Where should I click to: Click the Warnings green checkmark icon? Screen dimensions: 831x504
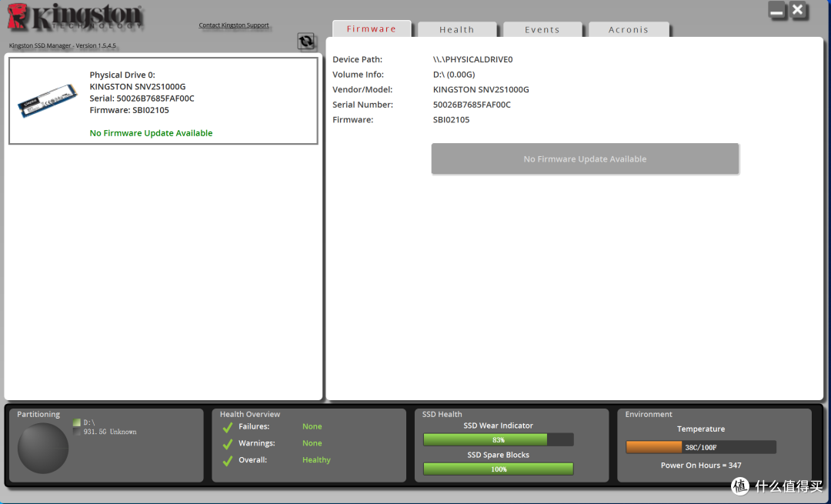[227, 444]
